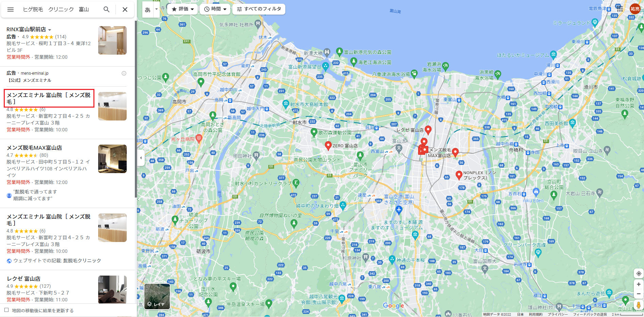Click the red pin for レクゼ 富山店
The image size is (644, 317).
[428, 130]
